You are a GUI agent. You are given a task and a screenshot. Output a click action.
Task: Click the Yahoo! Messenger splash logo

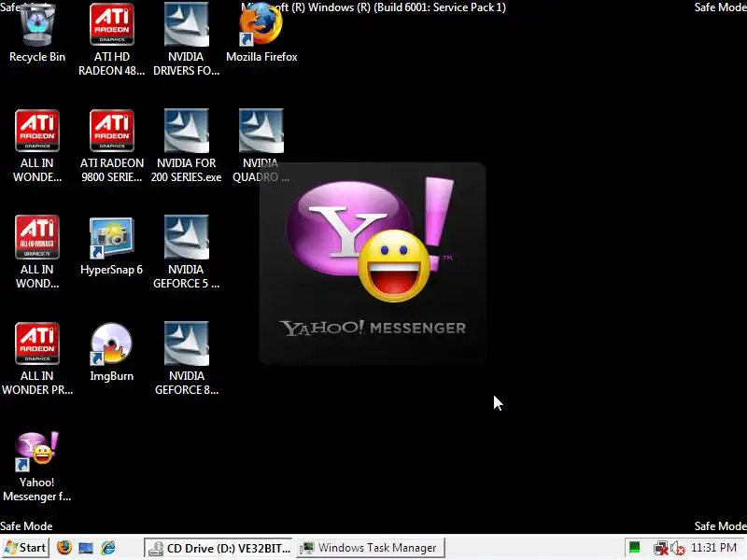point(373,264)
